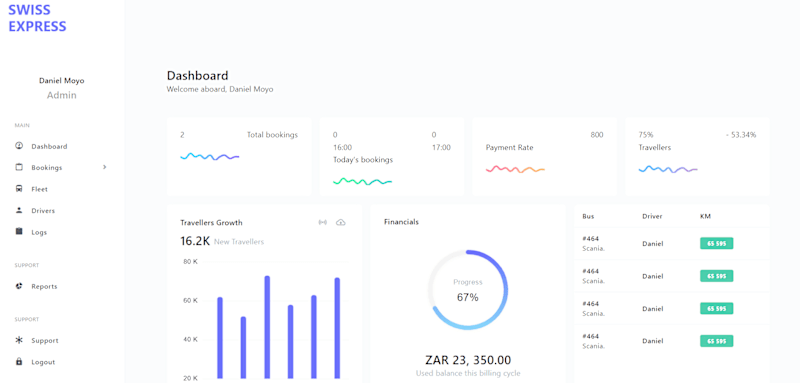800x383 pixels.
Task: Click the Logs clipboard icon
Action: (x=19, y=232)
